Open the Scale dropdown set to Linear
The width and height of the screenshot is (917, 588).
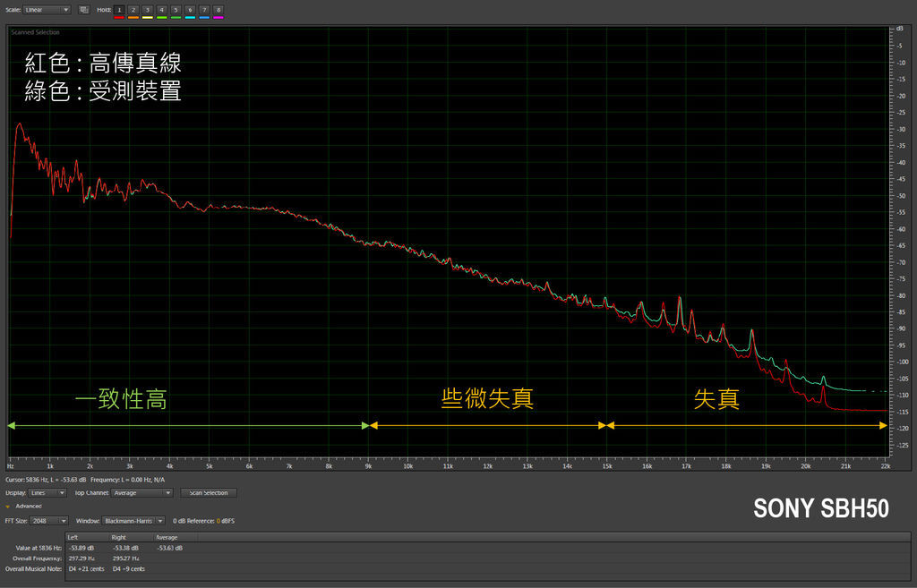pos(47,10)
